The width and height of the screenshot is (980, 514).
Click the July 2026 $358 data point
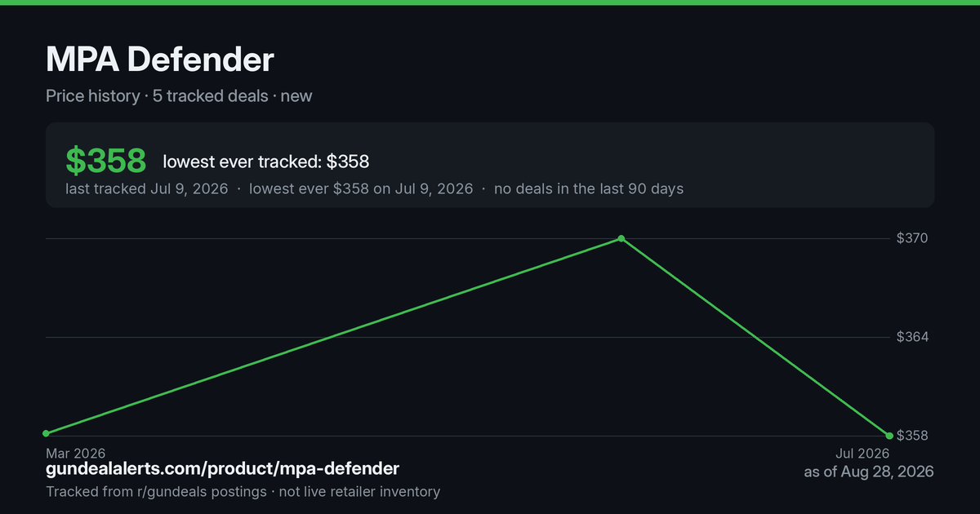(x=889, y=435)
